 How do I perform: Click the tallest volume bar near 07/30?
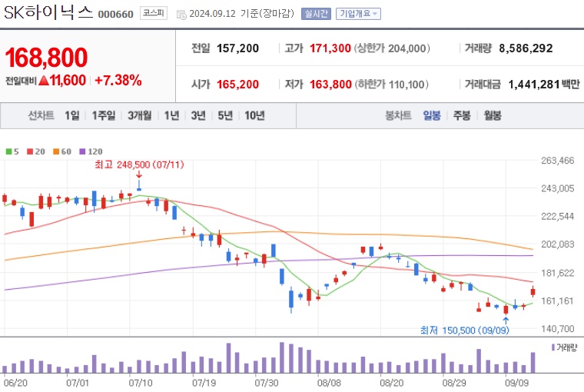[x=282, y=357]
